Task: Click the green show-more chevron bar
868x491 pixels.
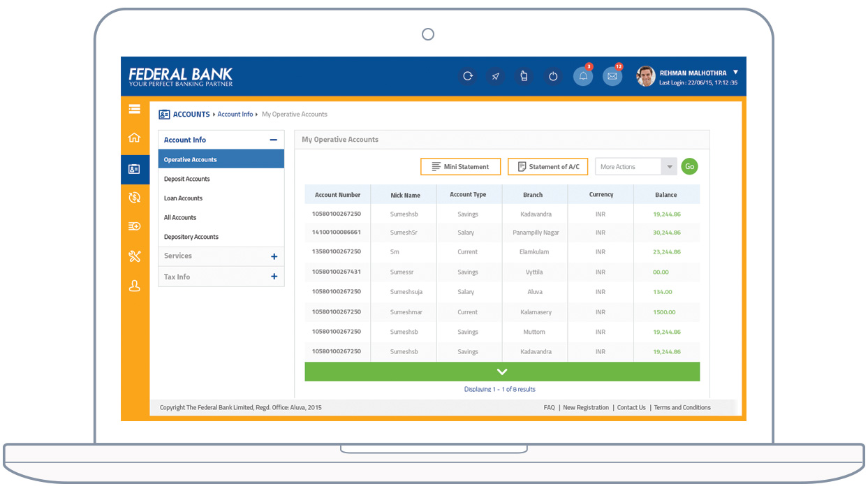Action: click(502, 372)
